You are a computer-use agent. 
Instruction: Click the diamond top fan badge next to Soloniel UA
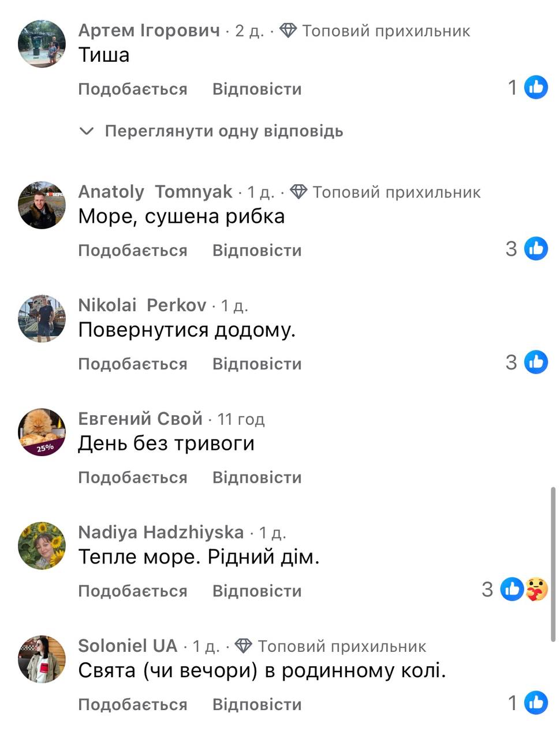click(244, 646)
